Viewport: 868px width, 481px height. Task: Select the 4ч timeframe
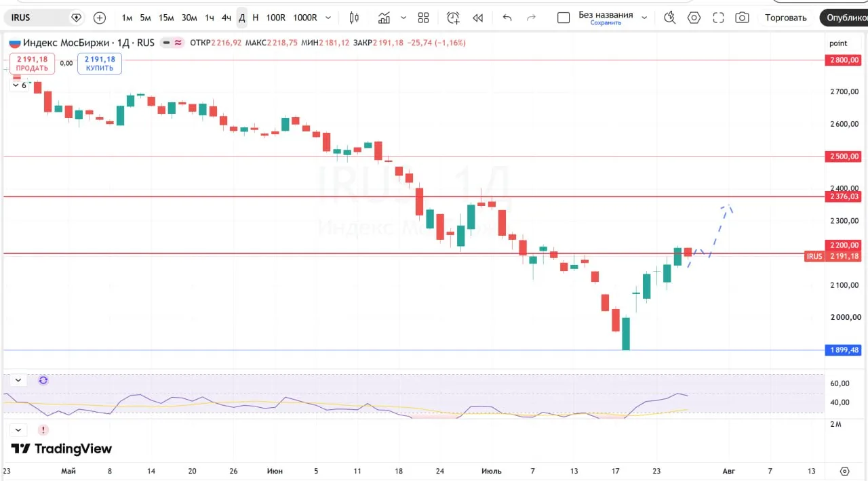click(226, 18)
